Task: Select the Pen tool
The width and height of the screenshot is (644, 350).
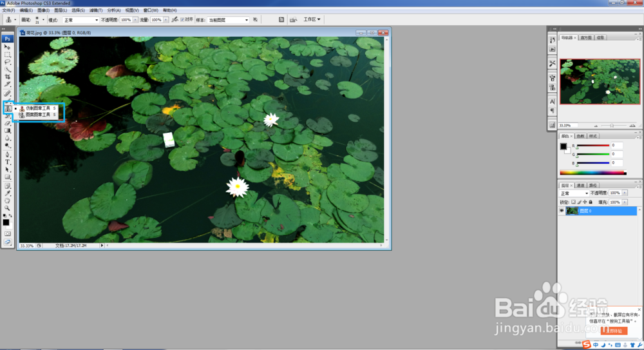Action: tap(7, 155)
